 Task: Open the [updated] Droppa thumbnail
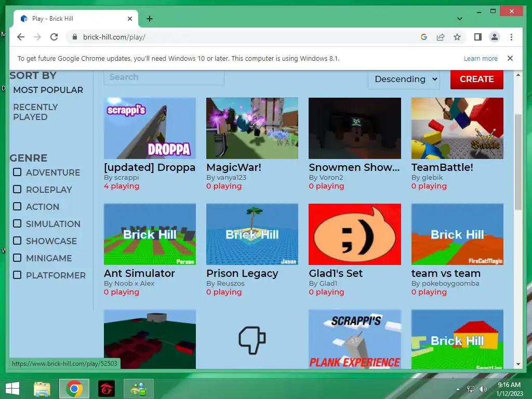tap(150, 128)
